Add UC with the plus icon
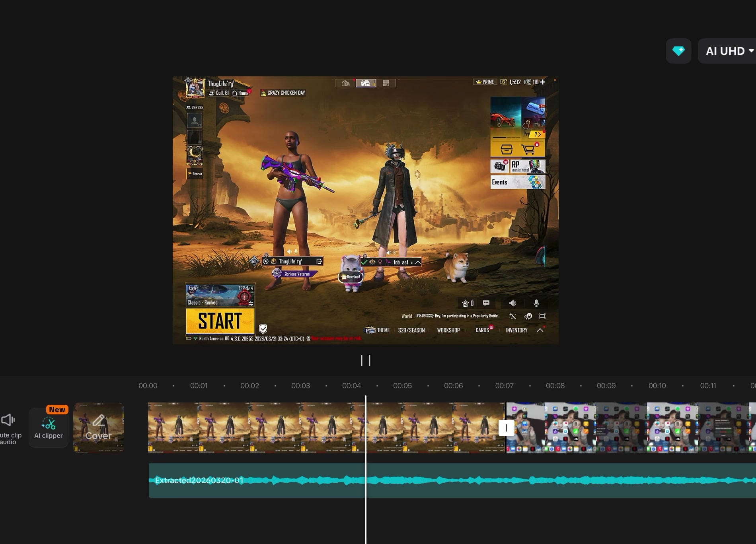The image size is (756, 544). 543,82
